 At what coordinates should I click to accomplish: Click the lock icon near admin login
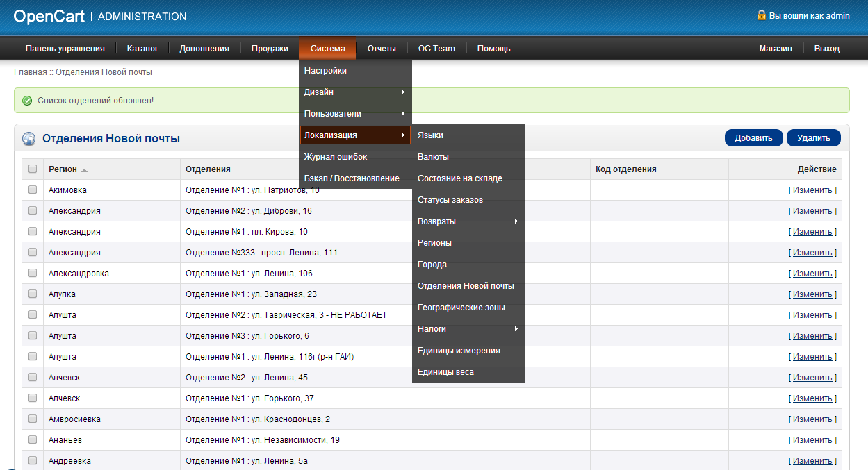point(761,15)
